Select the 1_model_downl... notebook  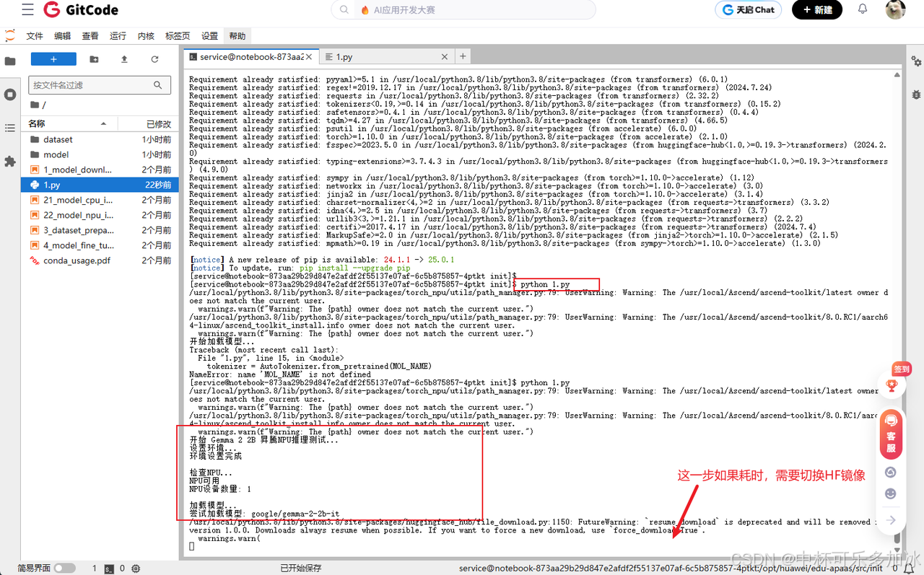(100, 170)
